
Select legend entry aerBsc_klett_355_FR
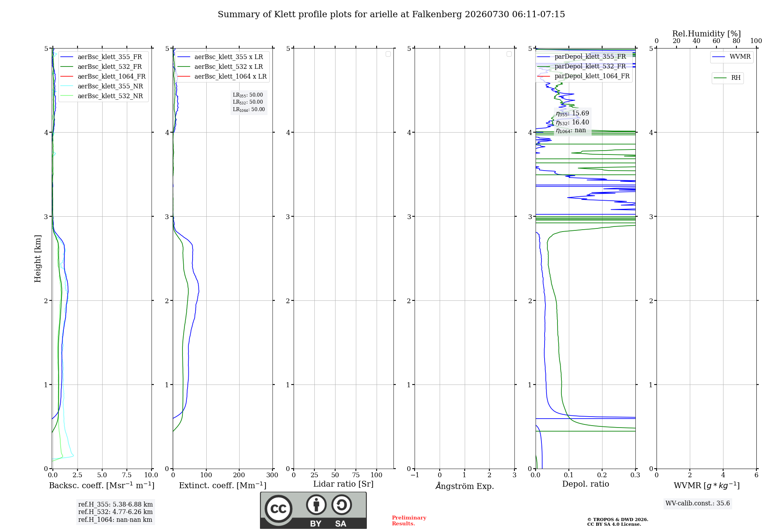click(x=103, y=57)
